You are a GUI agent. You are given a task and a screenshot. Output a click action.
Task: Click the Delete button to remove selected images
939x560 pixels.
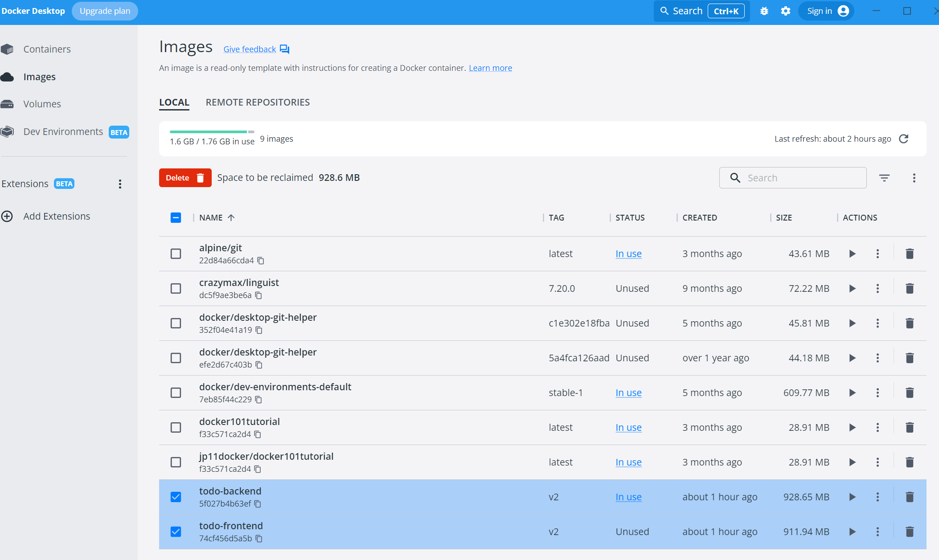185,177
